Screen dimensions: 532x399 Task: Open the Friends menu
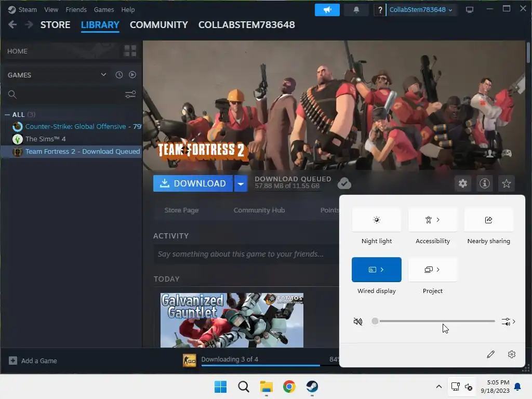pyautogui.click(x=76, y=10)
